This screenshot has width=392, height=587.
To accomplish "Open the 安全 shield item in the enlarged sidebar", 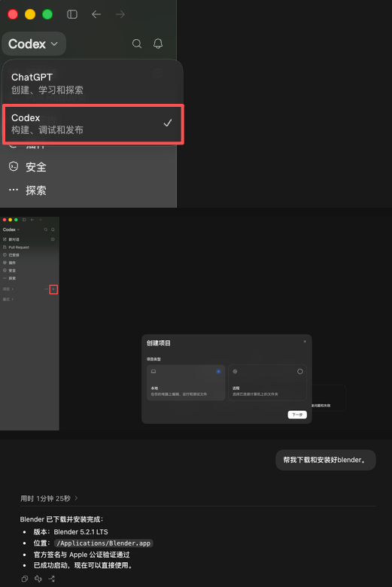I will click(28, 166).
